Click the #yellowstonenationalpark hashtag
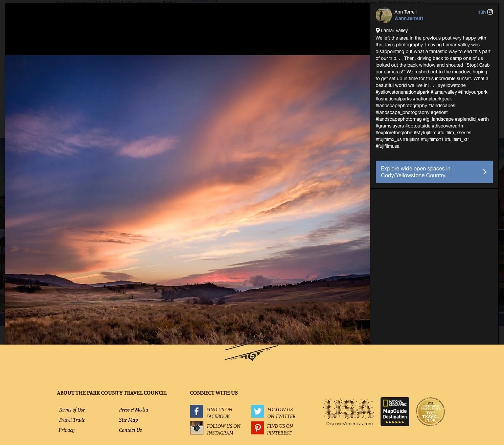504x445 pixels. pyautogui.click(x=402, y=92)
